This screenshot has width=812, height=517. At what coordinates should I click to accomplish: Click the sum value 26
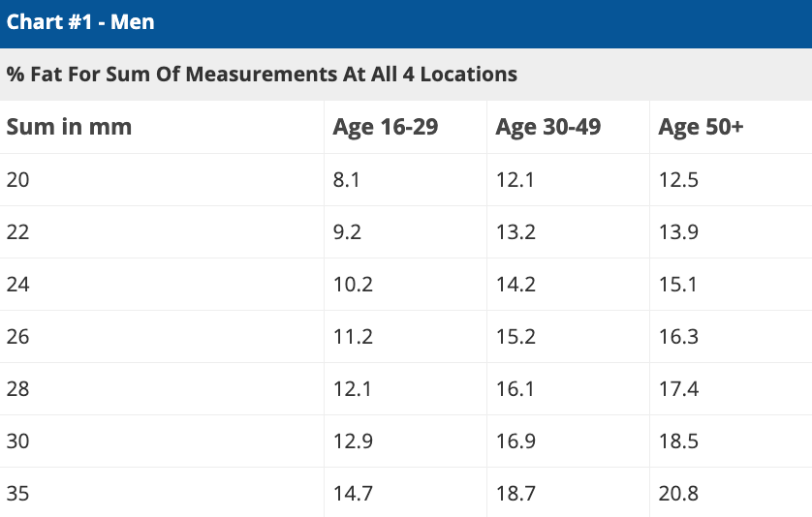pos(17,337)
